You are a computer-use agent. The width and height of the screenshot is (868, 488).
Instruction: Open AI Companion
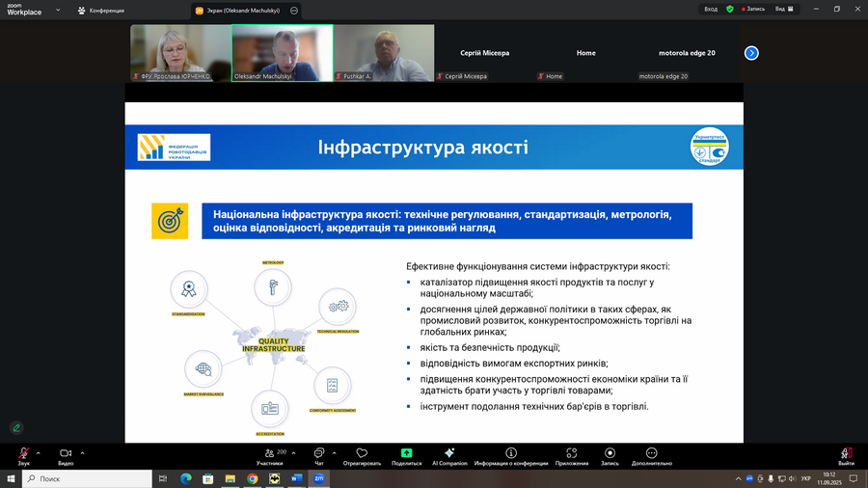coord(449,456)
